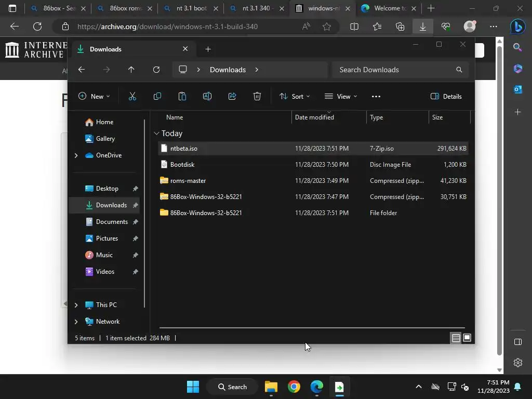Open the View dropdown
This screenshot has width=532, height=399.
pos(341,96)
